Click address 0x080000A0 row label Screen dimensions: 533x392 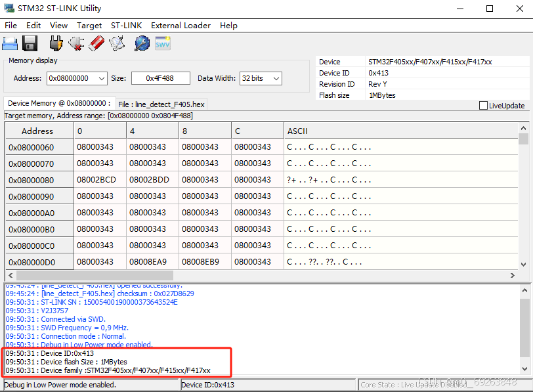(x=39, y=213)
